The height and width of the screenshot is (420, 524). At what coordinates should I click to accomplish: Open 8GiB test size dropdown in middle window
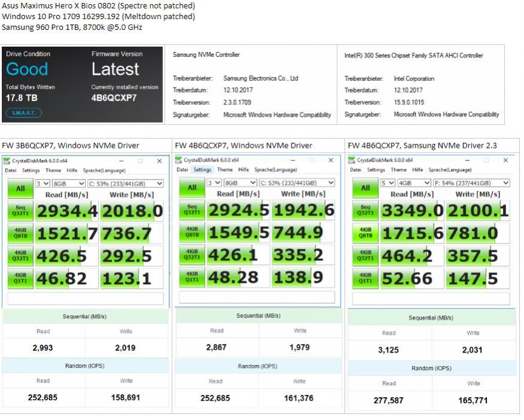[x=240, y=182]
